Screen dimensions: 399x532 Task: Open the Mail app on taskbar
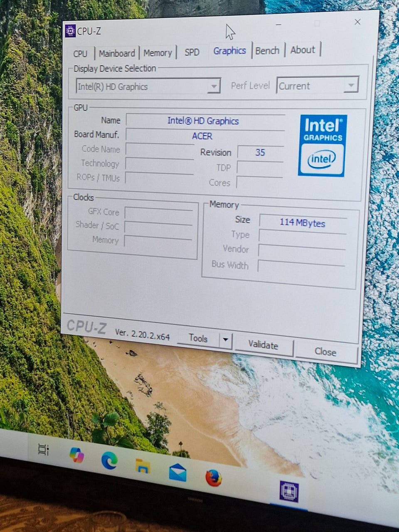[177, 473]
